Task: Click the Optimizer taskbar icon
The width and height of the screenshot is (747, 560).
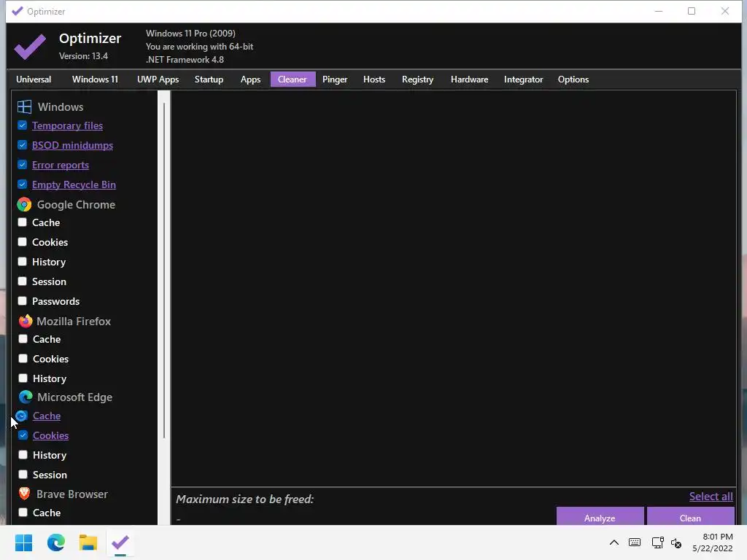Action: point(120,542)
